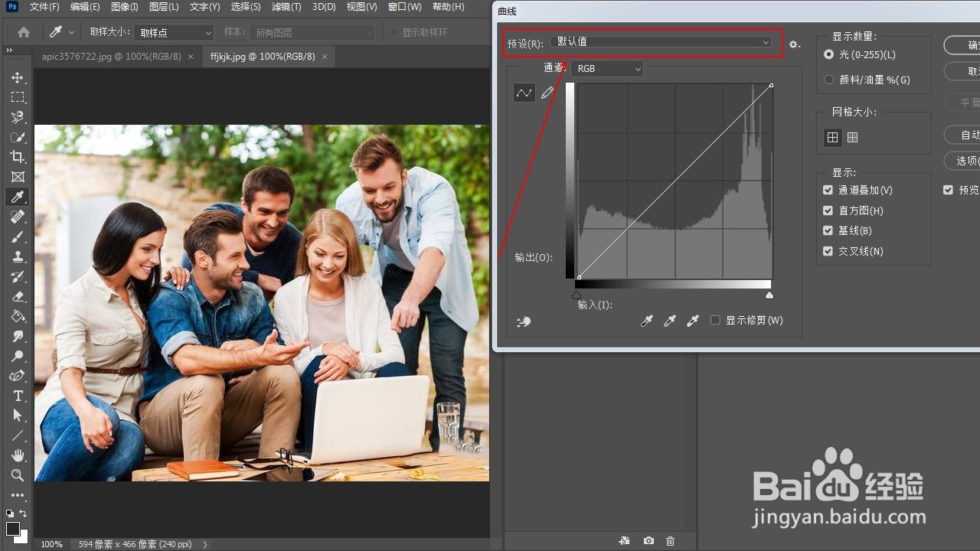
Task: Swap foreground and background colors
Action: pyautogui.click(x=24, y=514)
